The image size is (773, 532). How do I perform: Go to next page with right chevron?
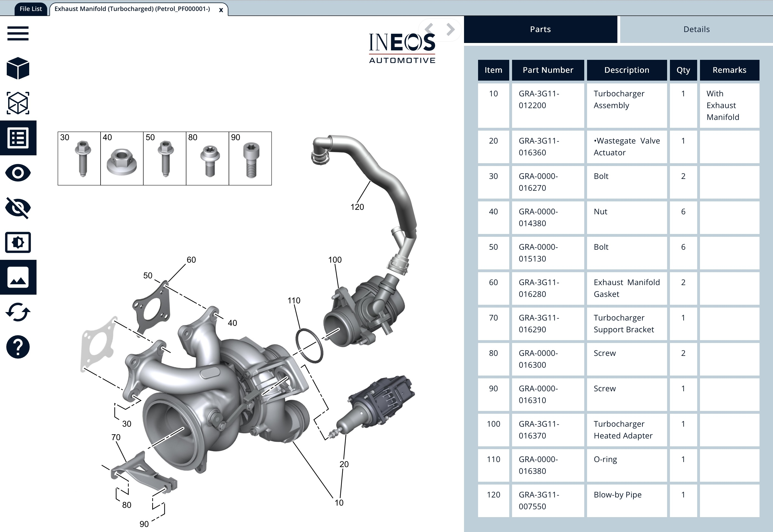coord(450,29)
